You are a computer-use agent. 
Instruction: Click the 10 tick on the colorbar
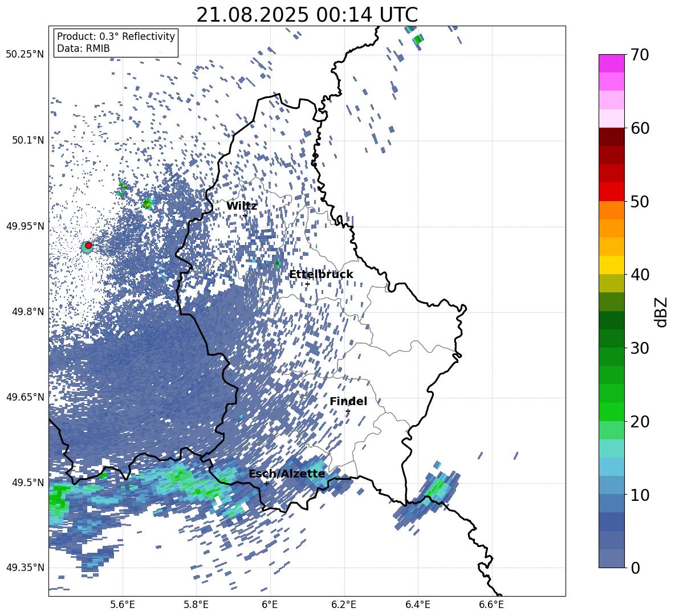[640, 495]
